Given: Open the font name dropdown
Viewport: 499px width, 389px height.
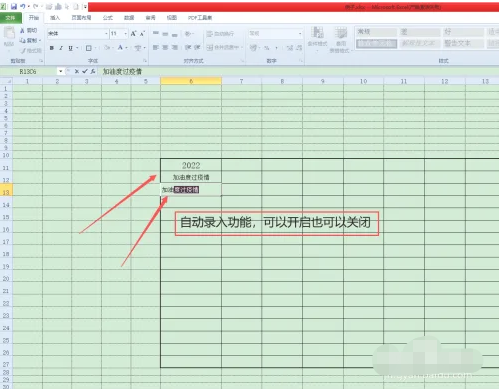Looking at the screenshot, I should pyautogui.click(x=106, y=34).
